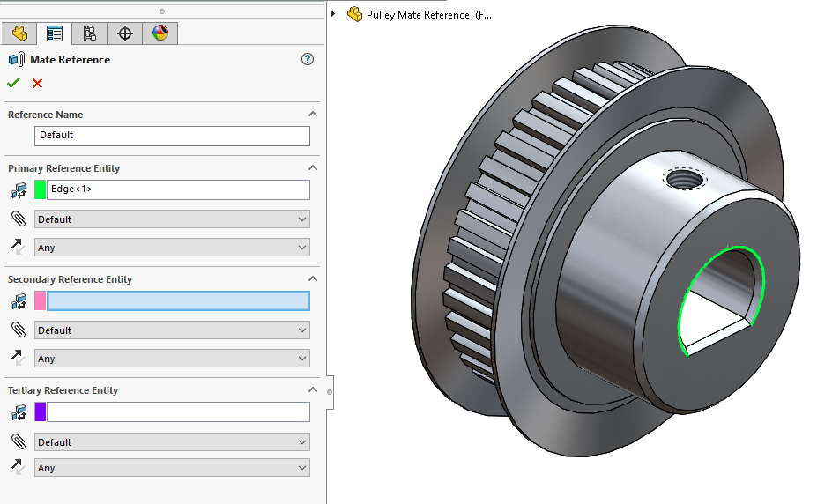
Task: Switch to the PropertyManager tab
Action: point(55,33)
